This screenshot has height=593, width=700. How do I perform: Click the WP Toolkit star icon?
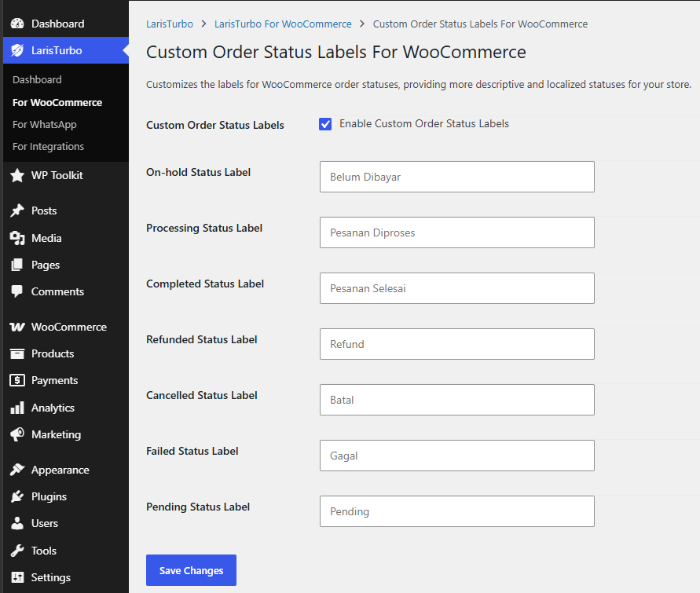point(17,175)
